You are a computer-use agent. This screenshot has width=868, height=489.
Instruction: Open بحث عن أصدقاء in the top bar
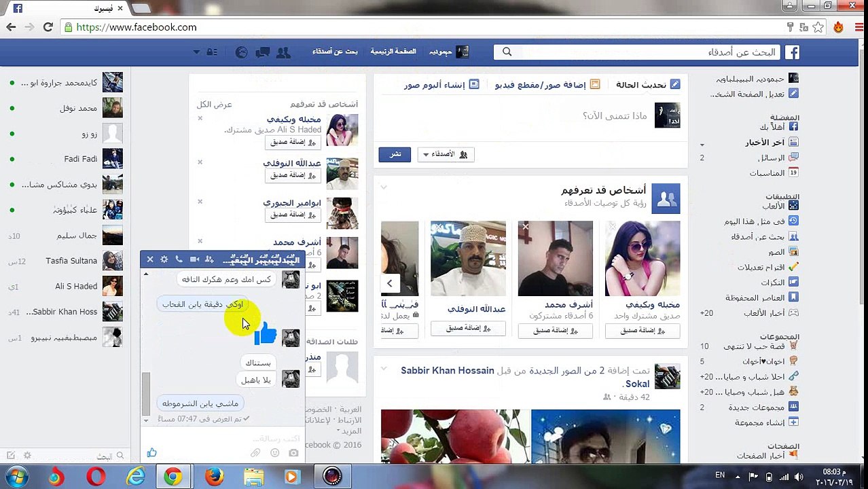[x=335, y=52]
